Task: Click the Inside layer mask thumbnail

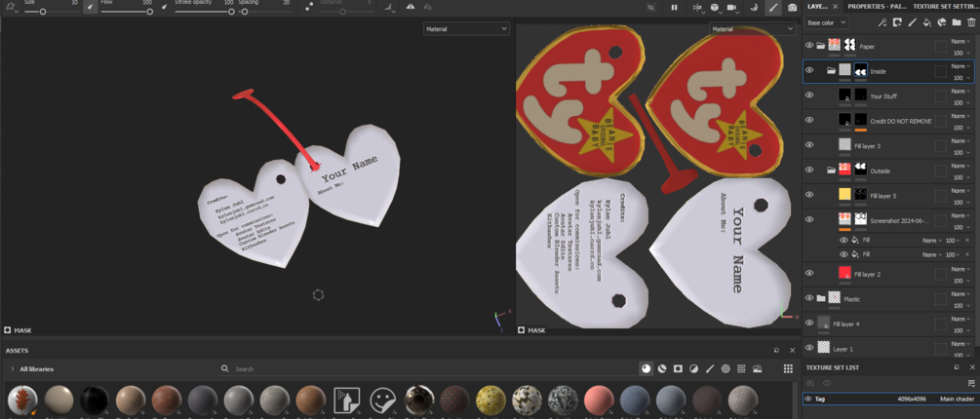Action: click(861, 70)
